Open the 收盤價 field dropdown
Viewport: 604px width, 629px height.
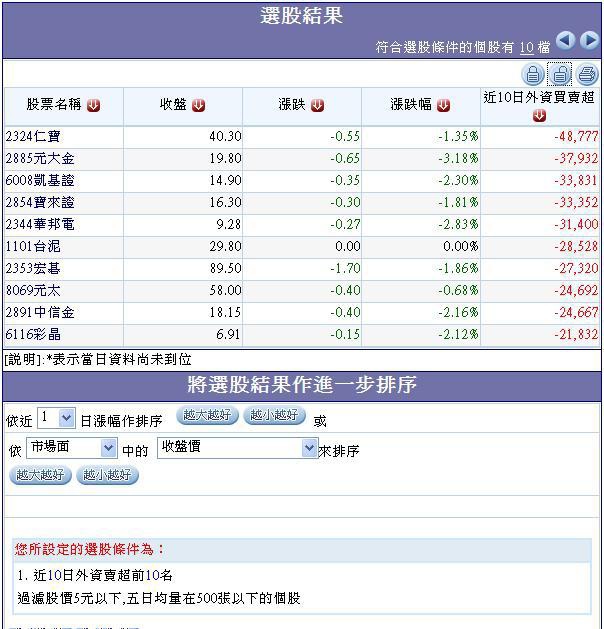237,448
